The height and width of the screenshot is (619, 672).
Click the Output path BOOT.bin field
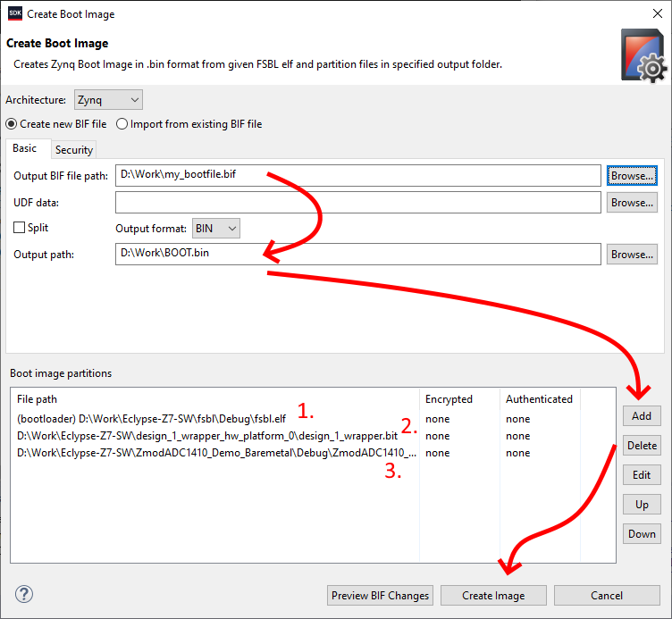click(x=357, y=254)
